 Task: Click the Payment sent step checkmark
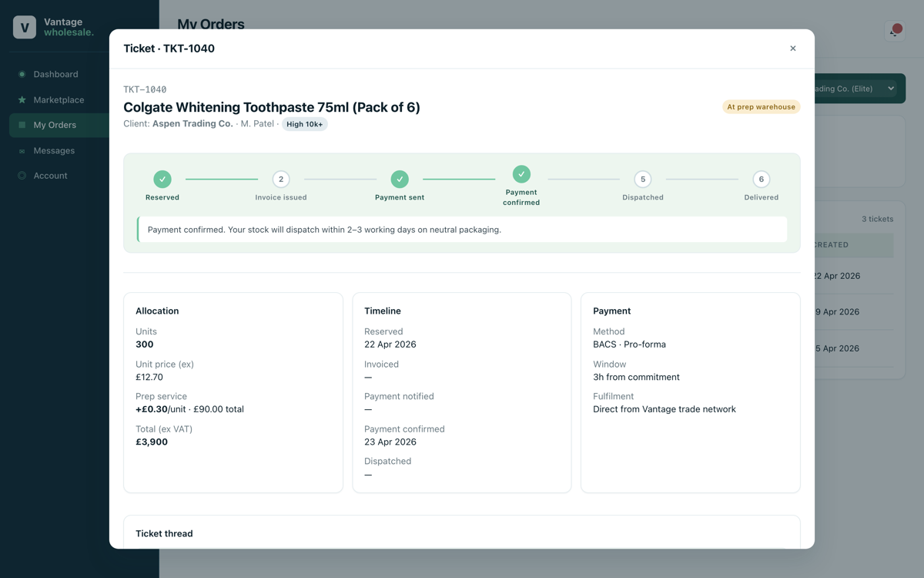coord(400,179)
